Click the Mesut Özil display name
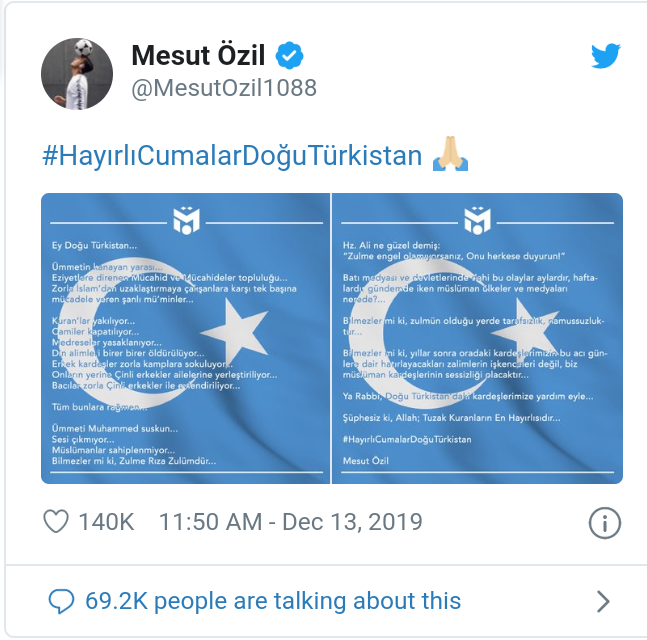647x640 pixels. click(x=198, y=55)
